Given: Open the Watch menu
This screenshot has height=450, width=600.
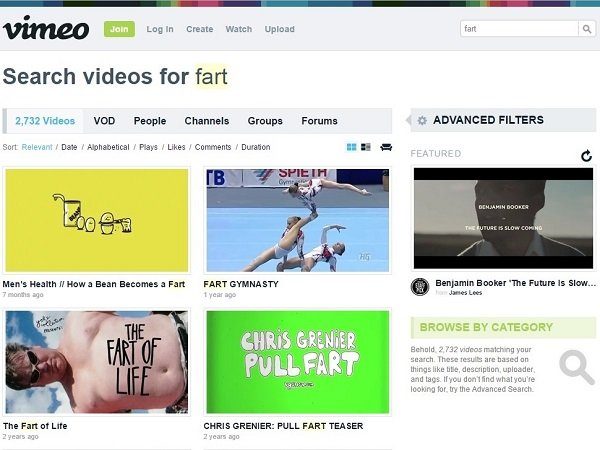Looking at the screenshot, I should 239,29.
